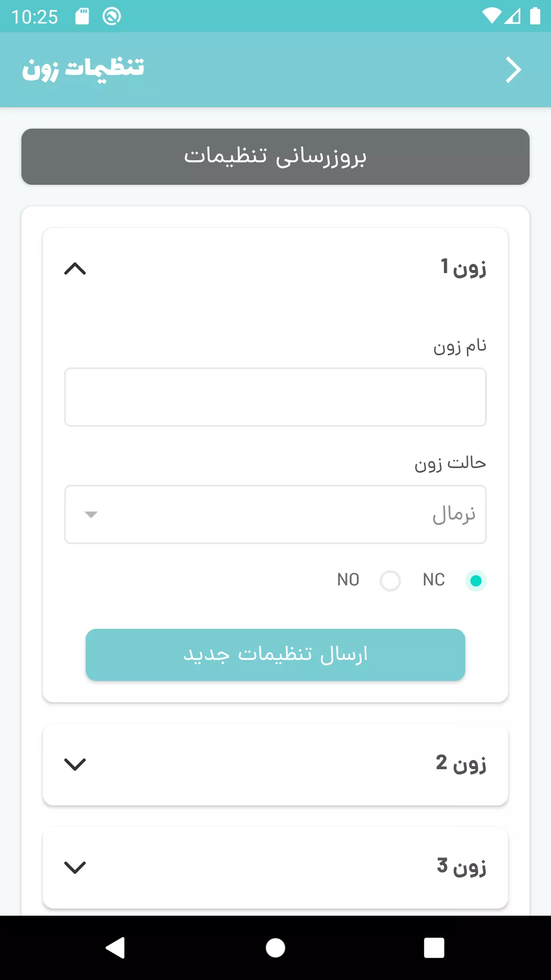The height and width of the screenshot is (980, 551).
Task: Tap the زون 1 header title
Action: 463,267
